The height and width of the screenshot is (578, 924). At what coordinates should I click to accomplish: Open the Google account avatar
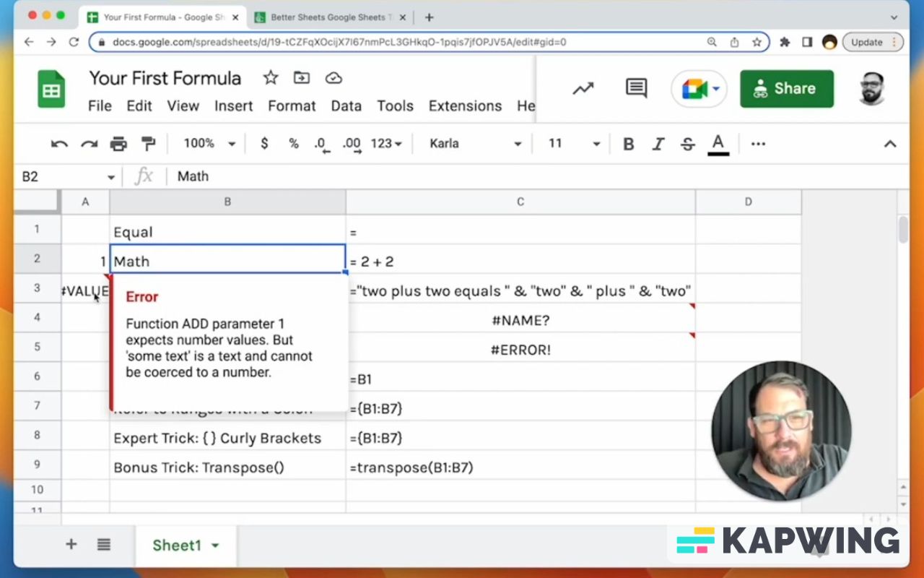(x=873, y=89)
